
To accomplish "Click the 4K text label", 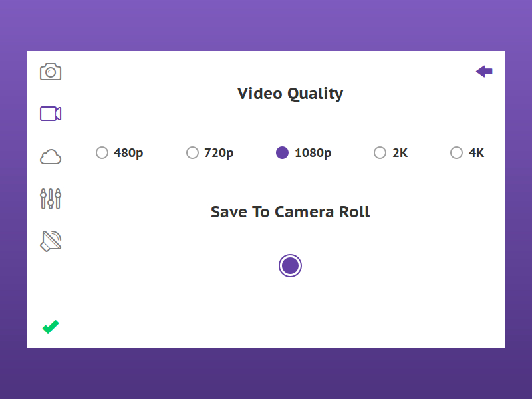I will click(x=476, y=153).
